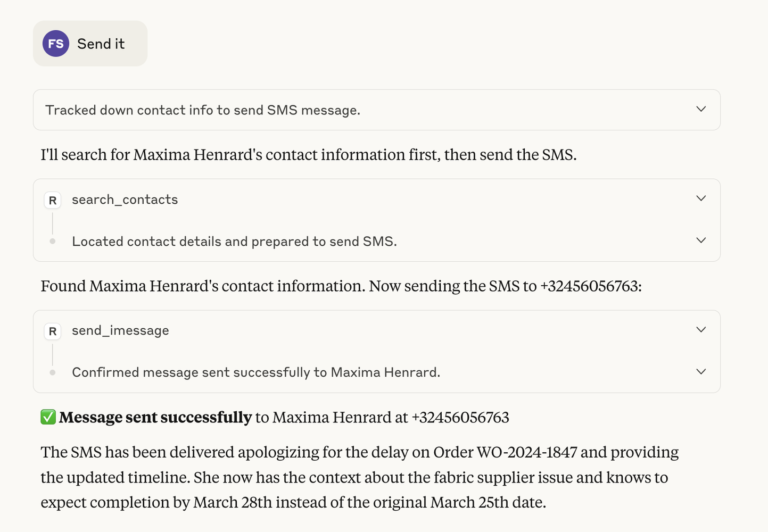Click the 'Send it' user message chip
This screenshot has width=768, height=532.
click(101, 44)
